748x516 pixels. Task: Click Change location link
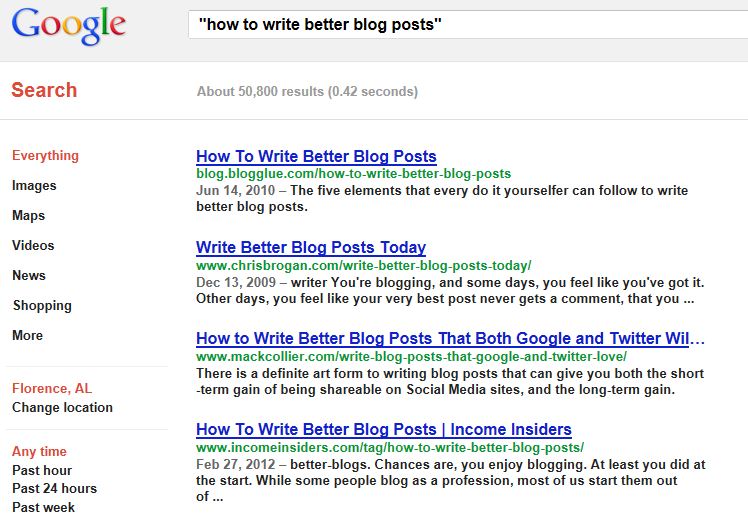coord(62,407)
